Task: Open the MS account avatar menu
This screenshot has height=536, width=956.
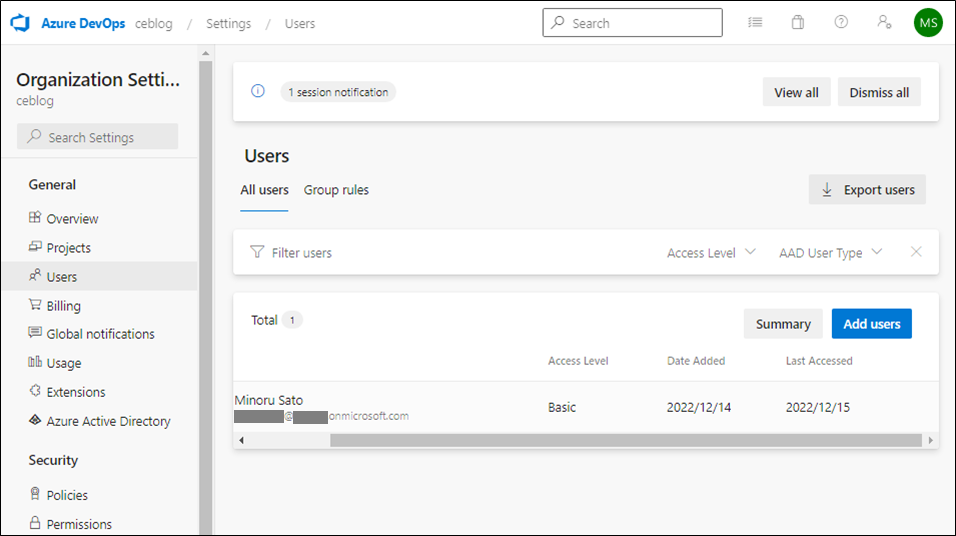Action: (x=928, y=23)
